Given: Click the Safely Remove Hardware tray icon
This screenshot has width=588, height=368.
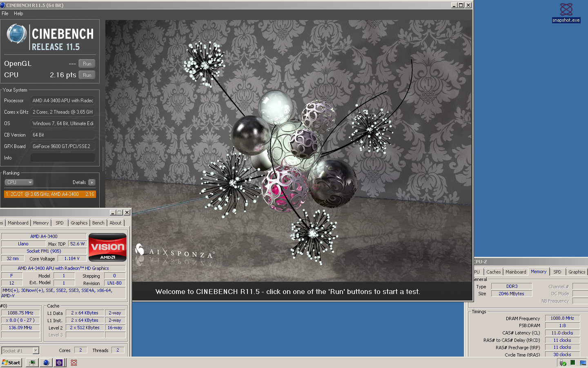Looking at the screenshot, I should pyautogui.click(x=563, y=363).
